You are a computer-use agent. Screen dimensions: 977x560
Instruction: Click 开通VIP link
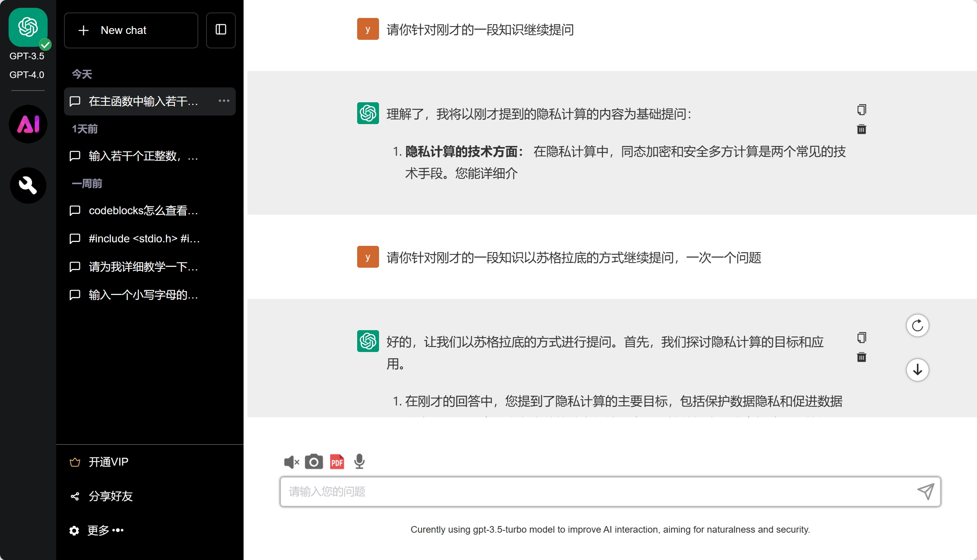pyautogui.click(x=108, y=462)
